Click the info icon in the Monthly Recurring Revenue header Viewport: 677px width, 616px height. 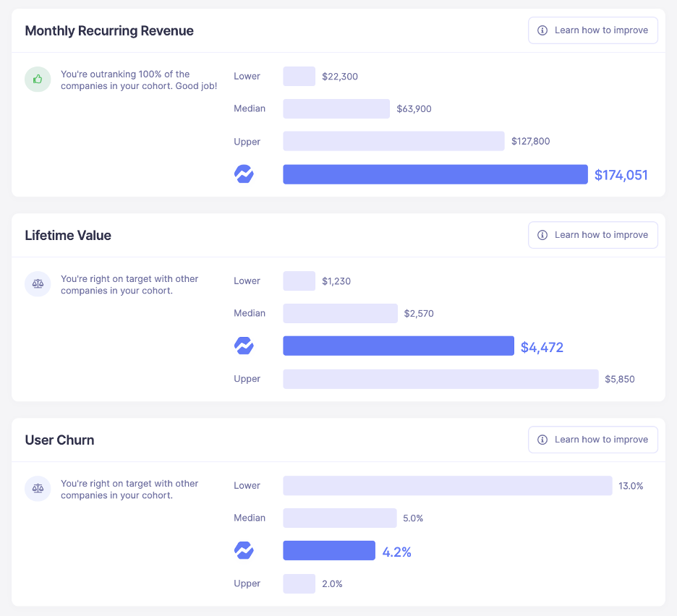click(542, 30)
